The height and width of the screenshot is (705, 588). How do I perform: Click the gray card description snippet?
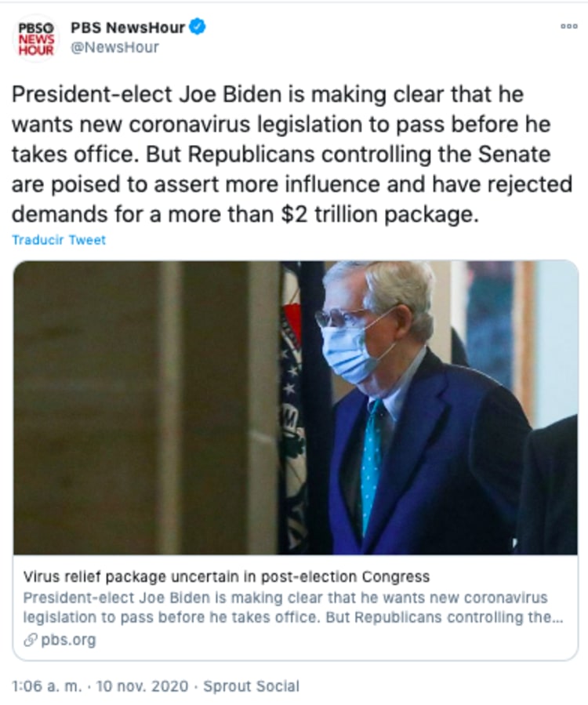[285, 608]
